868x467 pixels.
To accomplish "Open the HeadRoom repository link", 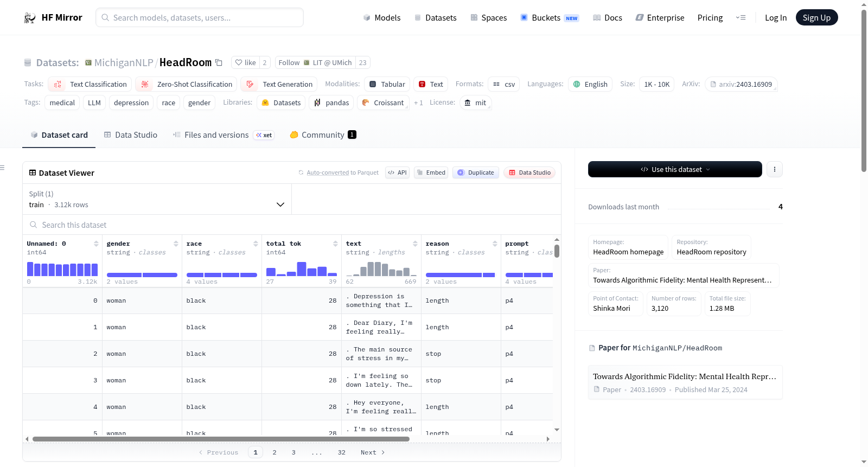I will [x=711, y=247].
